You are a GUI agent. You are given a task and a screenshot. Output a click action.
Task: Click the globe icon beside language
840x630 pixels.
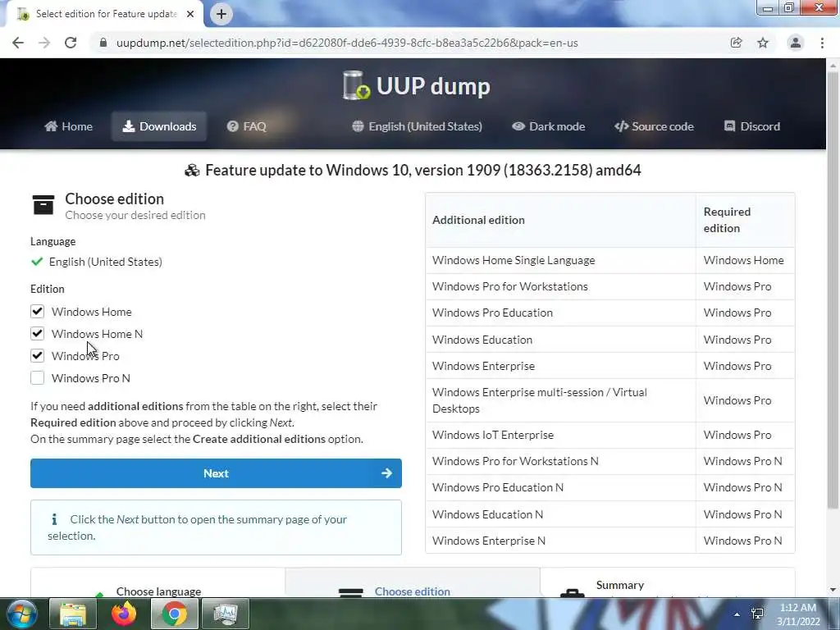point(358,126)
